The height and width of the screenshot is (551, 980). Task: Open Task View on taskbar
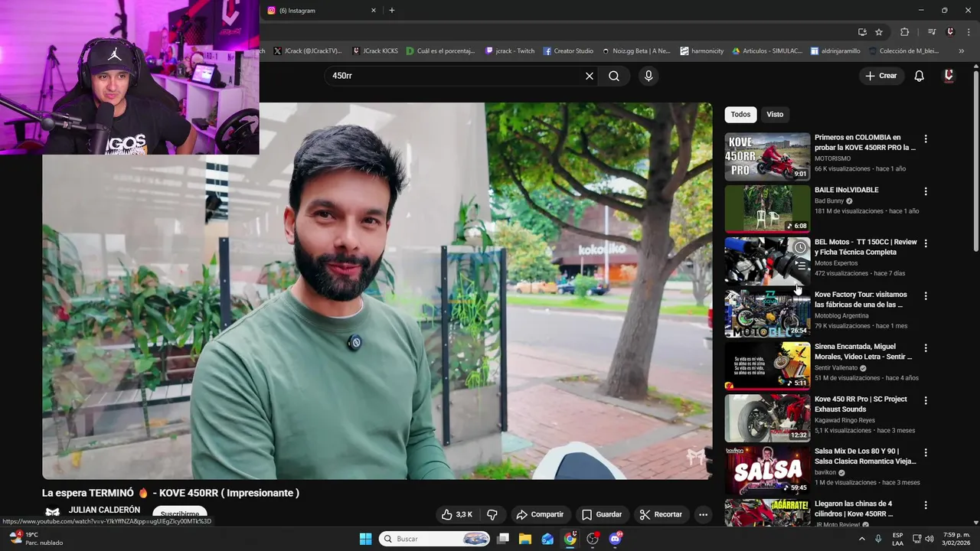coord(503,539)
